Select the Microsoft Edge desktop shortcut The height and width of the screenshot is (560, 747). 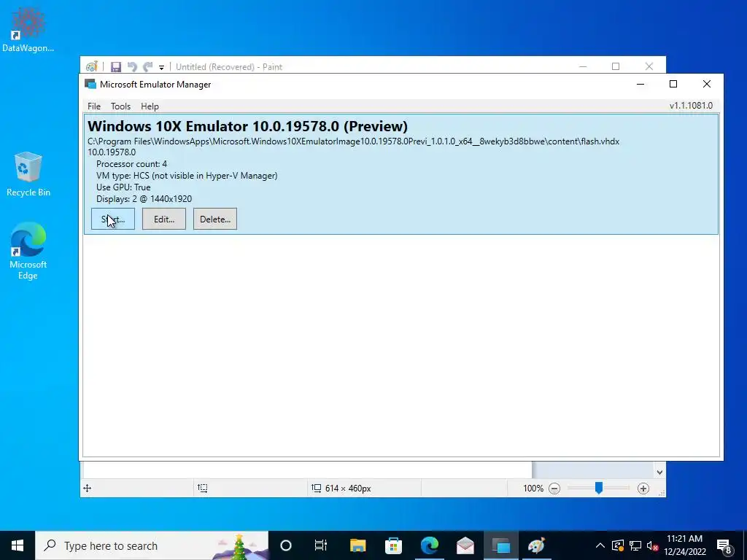(x=28, y=251)
